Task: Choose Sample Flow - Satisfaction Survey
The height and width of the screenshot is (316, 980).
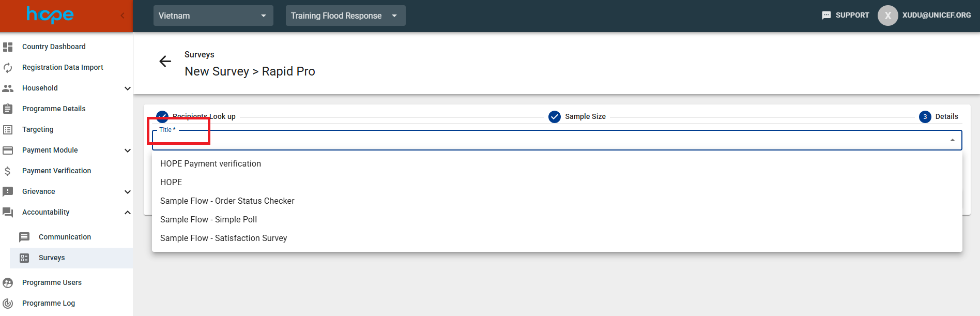Action: click(223, 238)
